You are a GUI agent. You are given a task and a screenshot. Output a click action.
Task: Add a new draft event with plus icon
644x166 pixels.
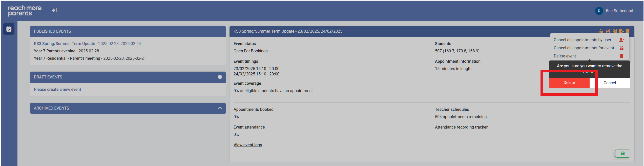pos(220,77)
